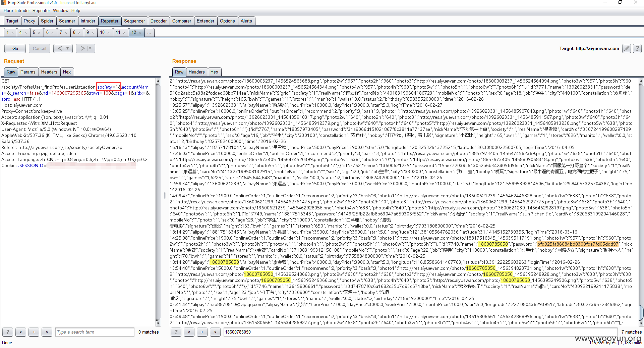This screenshot has height=348, width=644.
Task: Switch to the Comparer tab
Action: point(182,21)
